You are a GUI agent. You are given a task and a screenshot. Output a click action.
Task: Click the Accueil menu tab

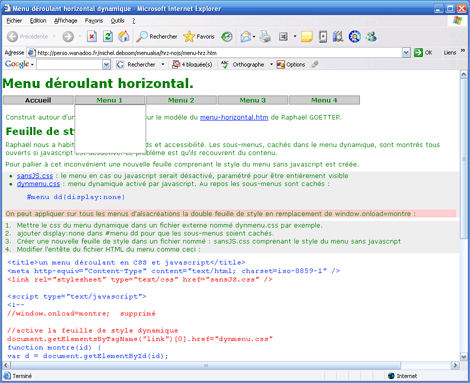point(38,100)
